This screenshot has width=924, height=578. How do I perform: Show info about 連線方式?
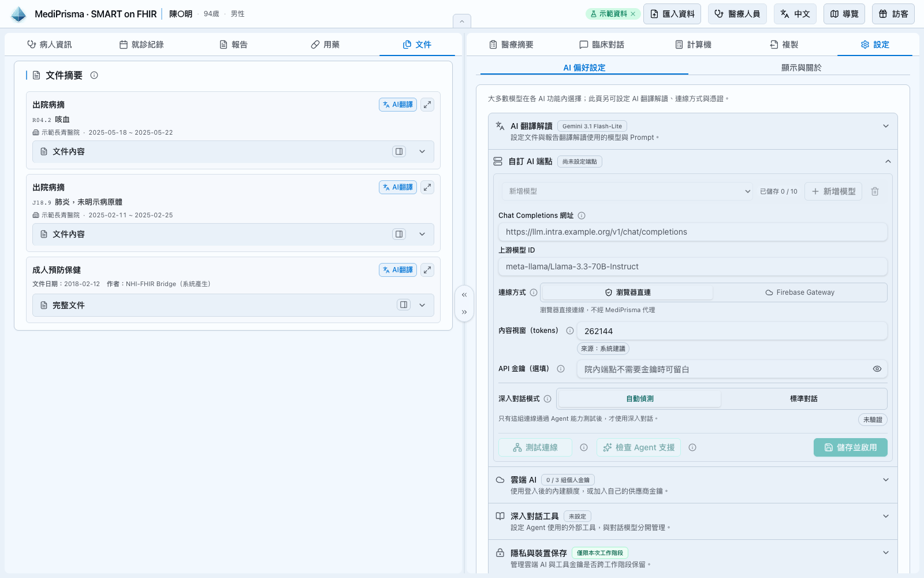[534, 292]
